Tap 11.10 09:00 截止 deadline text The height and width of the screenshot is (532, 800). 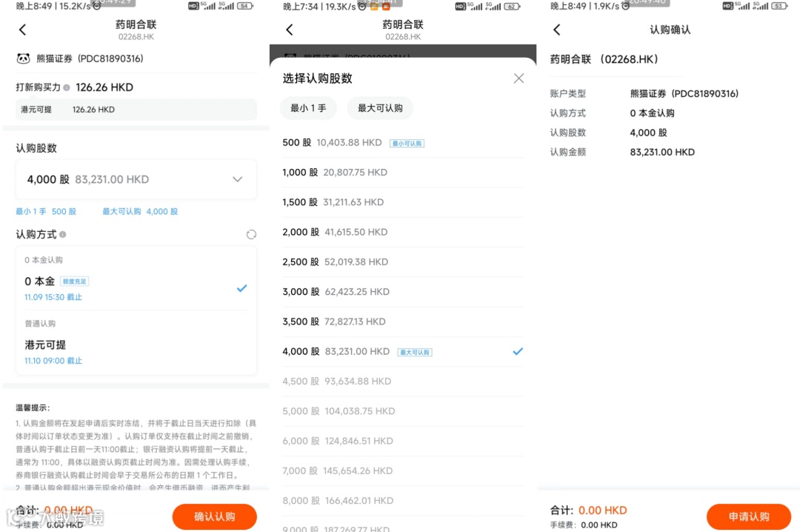click(53, 361)
